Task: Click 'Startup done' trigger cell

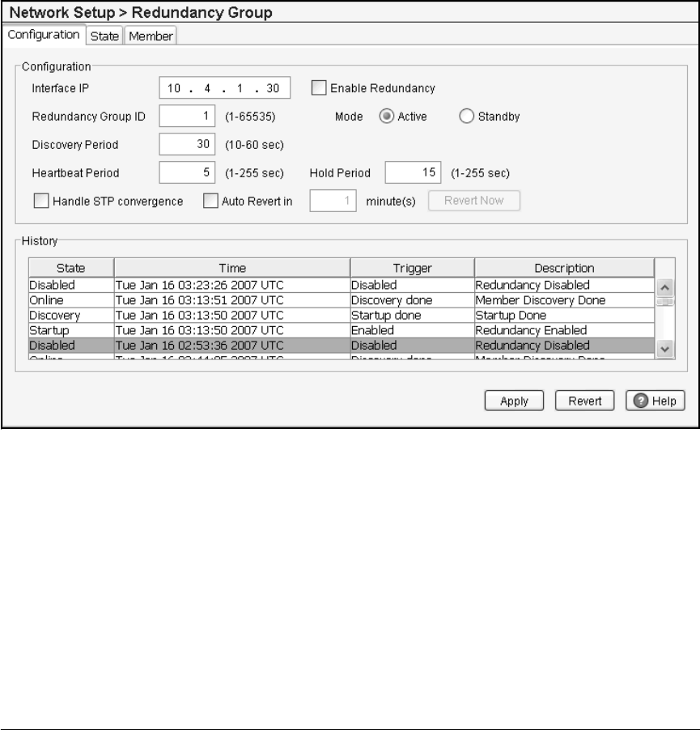Action: click(x=413, y=315)
